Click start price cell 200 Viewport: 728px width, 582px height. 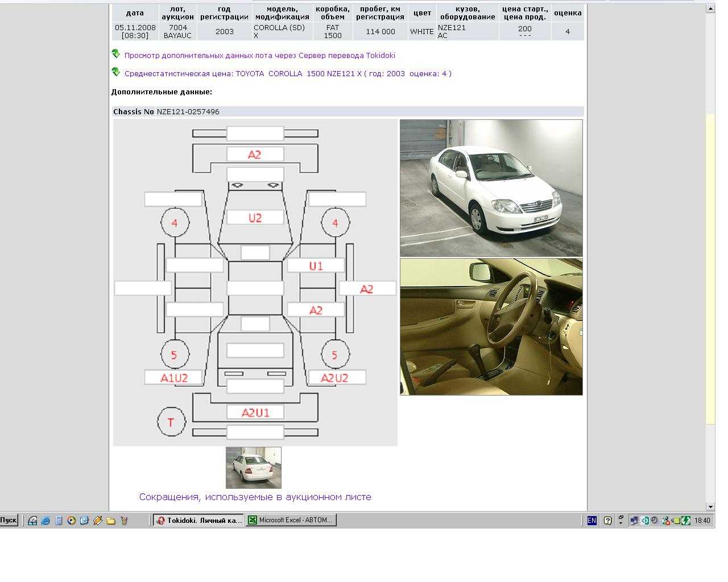pyautogui.click(x=525, y=31)
